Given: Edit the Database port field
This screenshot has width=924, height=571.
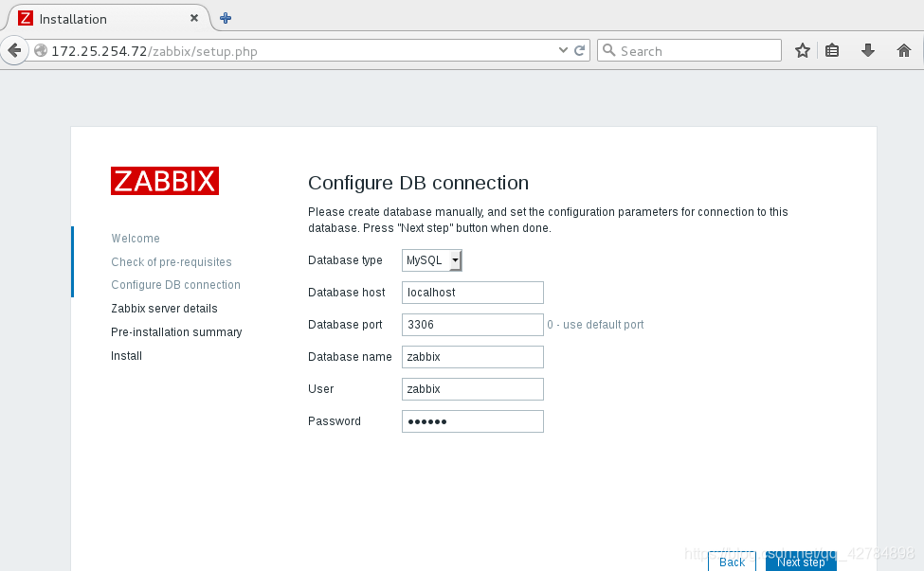Looking at the screenshot, I should point(472,325).
